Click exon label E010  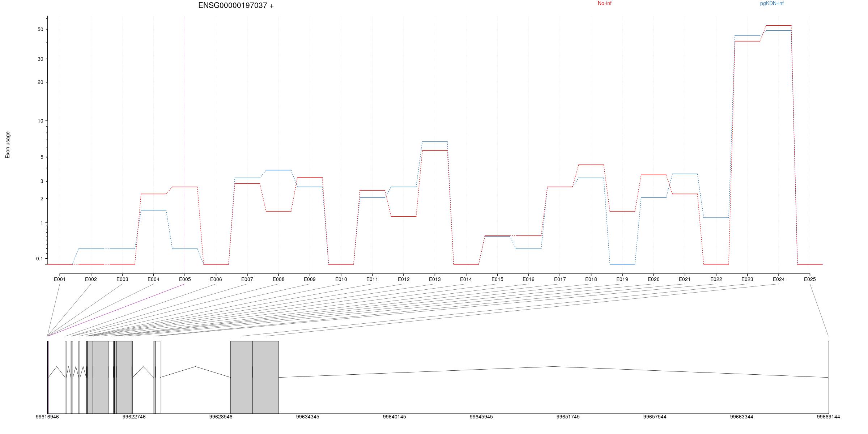341,279
